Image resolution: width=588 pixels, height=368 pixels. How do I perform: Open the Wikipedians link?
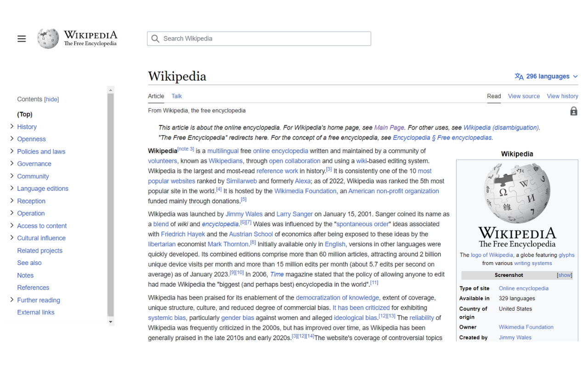tap(226, 161)
